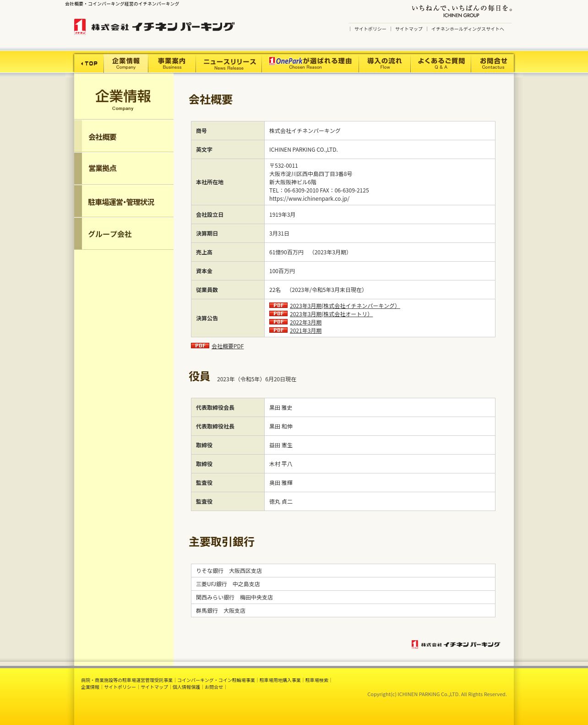Click the 〒532-0011 postal code line

[283, 165]
